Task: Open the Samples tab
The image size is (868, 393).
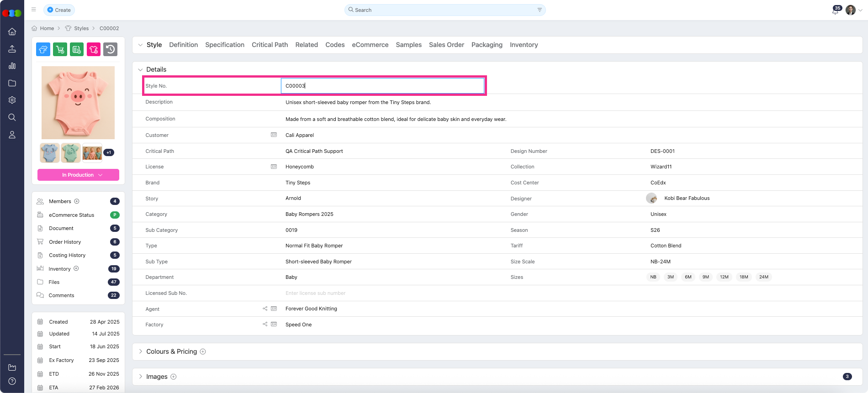Action: click(x=408, y=45)
